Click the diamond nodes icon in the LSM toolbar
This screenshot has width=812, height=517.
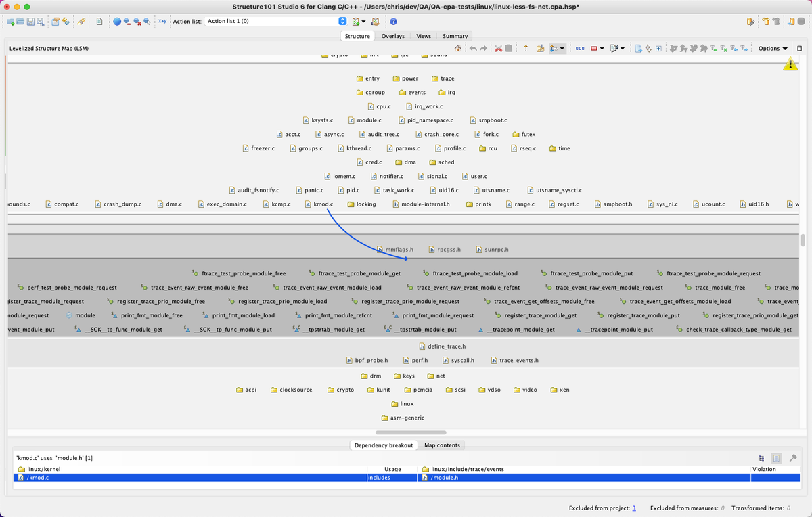point(648,48)
